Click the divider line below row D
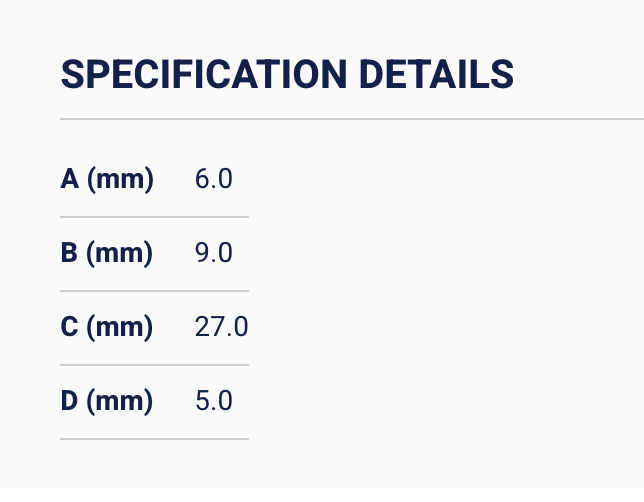Screen dimensions: 644x502 coord(154,439)
